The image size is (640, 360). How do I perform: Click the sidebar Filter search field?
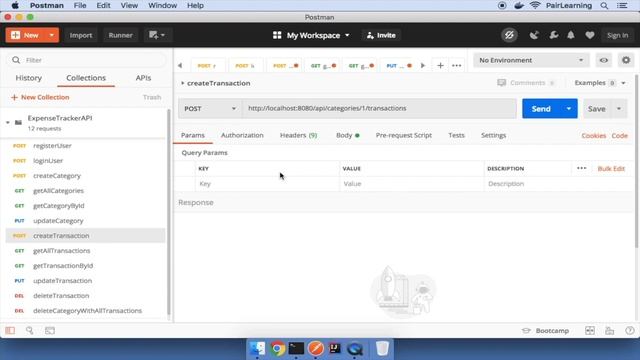[87, 60]
